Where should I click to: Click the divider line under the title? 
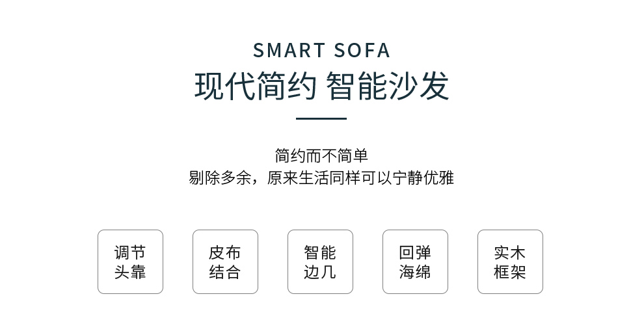321,118
